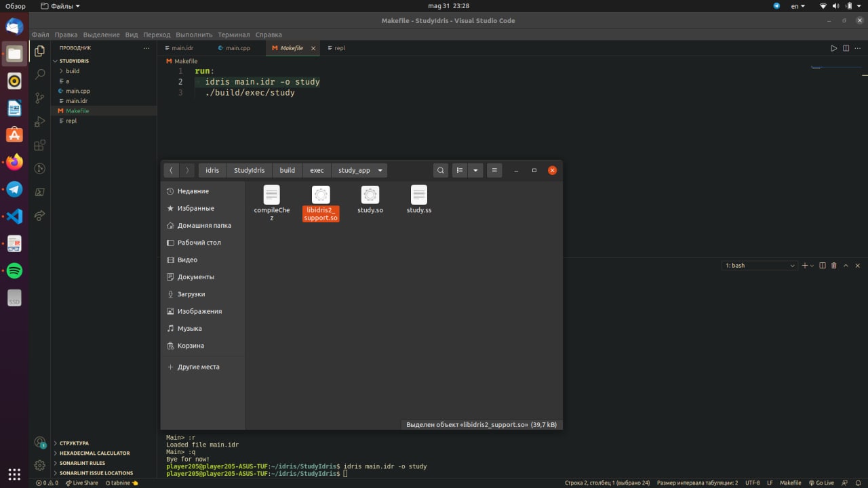Click Live Share in the status bar
Viewport: 868px width, 488px height.
point(81,483)
